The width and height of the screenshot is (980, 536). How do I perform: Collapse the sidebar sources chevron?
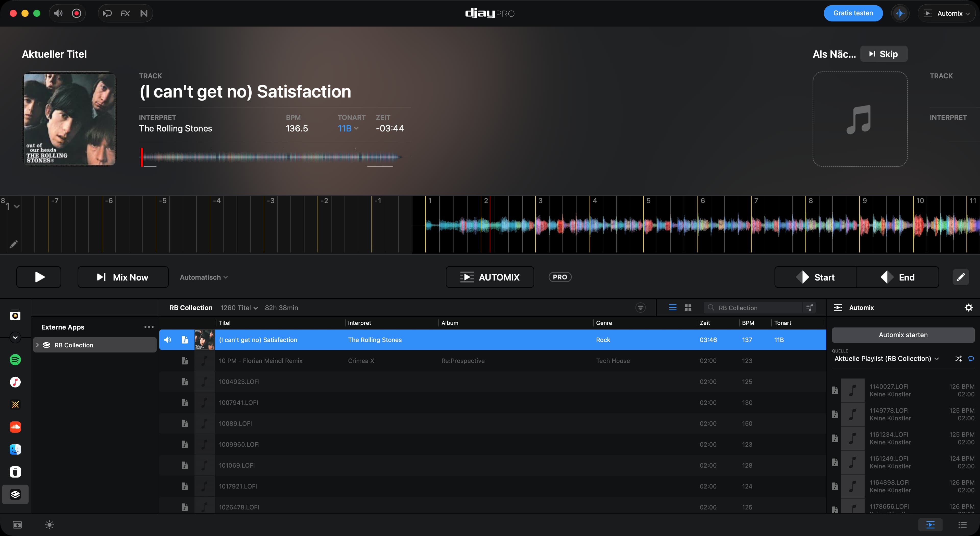point(15,337)
